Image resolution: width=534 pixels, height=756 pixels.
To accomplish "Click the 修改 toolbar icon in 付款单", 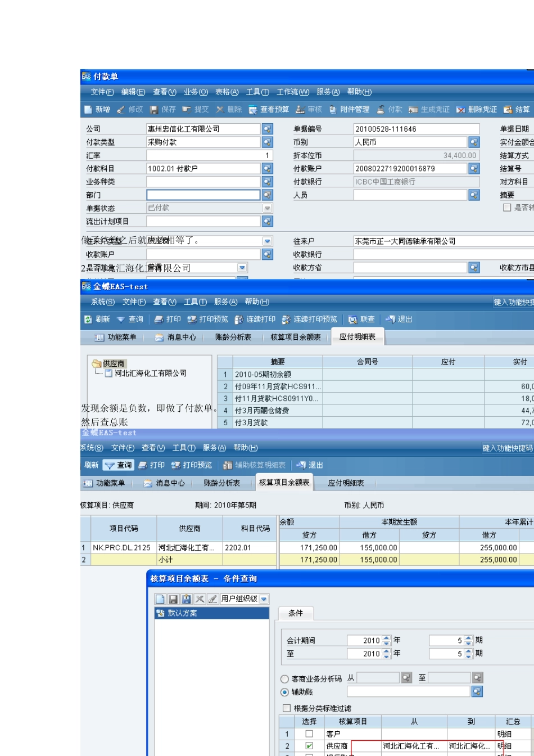I will (x=121, y=110).
